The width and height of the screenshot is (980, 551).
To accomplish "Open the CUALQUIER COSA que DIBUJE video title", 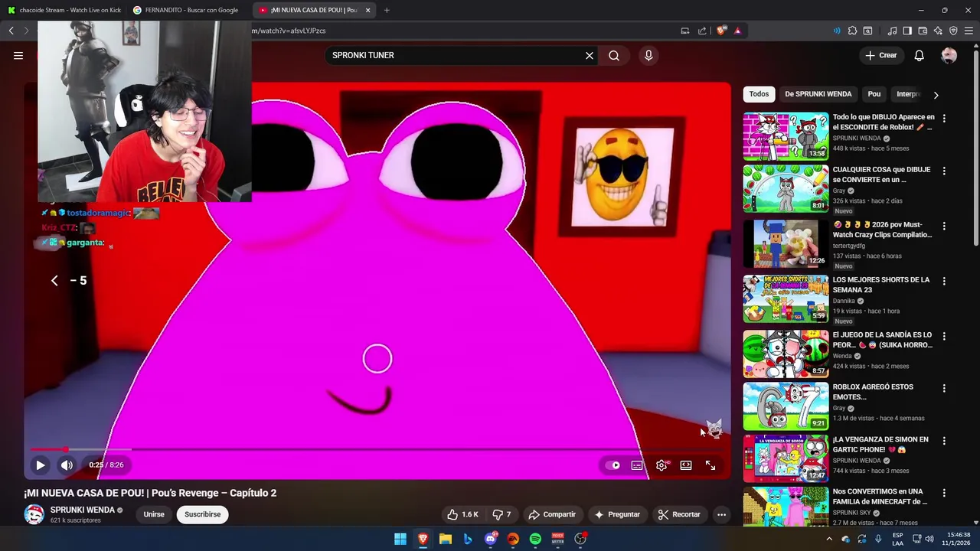I will coord(881,174).
